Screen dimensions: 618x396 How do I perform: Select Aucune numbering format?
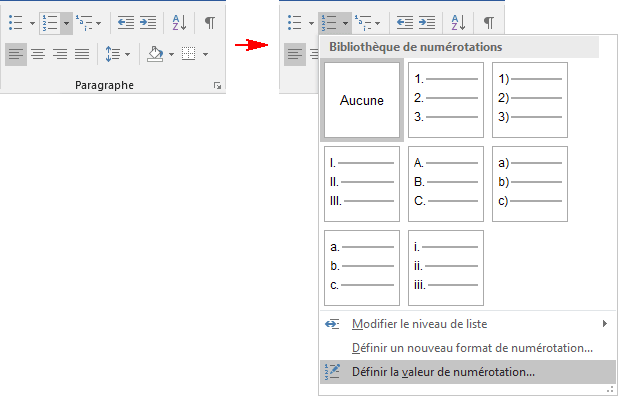(x=362, y=100)
